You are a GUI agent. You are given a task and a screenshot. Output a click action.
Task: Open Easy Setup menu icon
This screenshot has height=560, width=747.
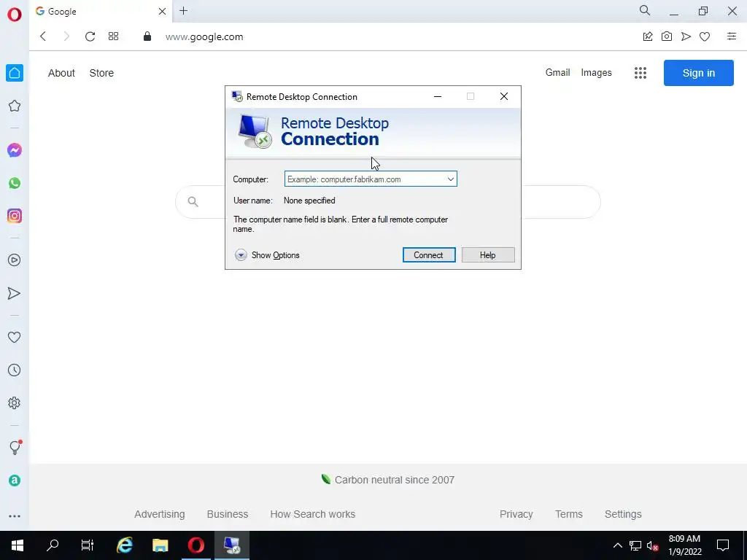click(x=731, y=36)
